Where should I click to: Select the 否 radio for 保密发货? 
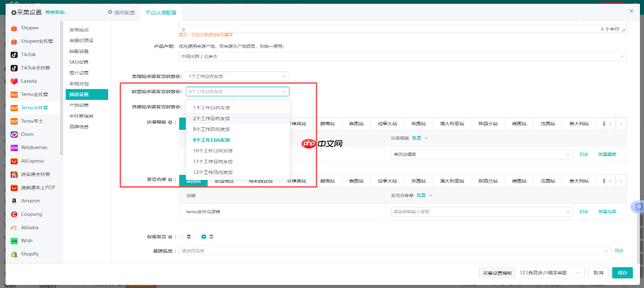click(204, 237)
